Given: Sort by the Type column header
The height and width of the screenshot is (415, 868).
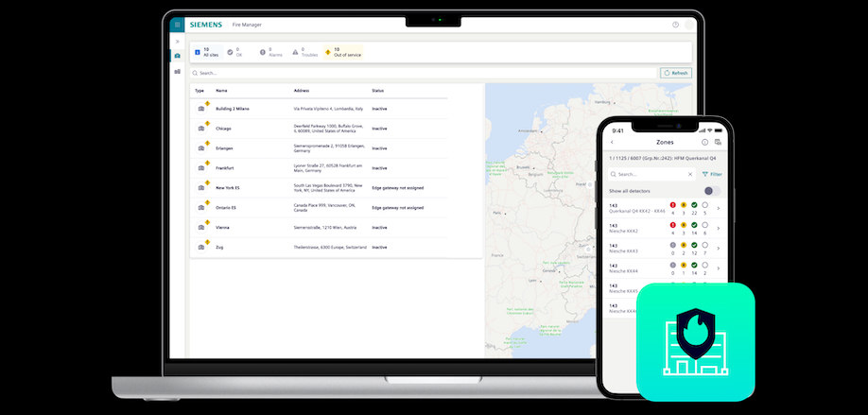Looking at the screenshot, I should [200, 91].
